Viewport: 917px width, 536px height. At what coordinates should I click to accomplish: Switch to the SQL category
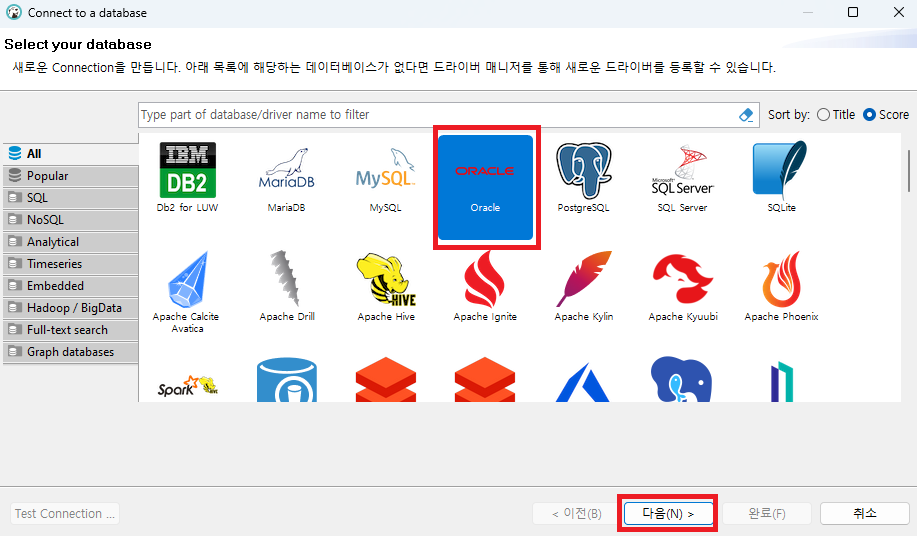[x=71, y=198]
